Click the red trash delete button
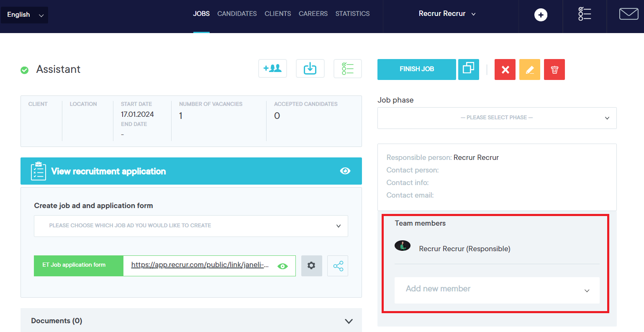This screenshot has height=332, width=644. 554,69
